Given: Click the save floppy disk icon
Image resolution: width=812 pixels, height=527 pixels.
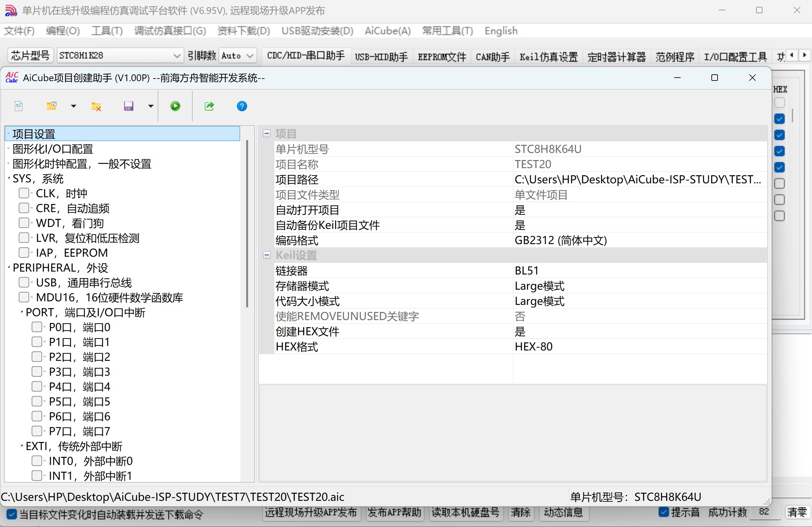Looking at the screenshot, I should [129, 106].
